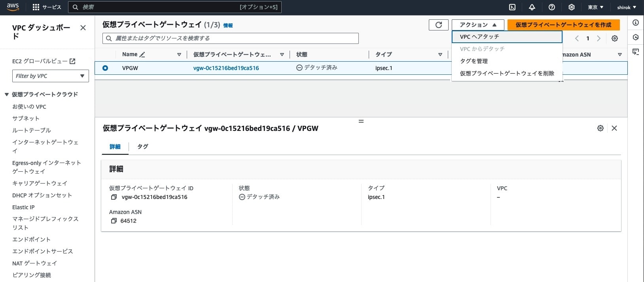
Task: Copy the gateway ID in details
Action: click(114, 197)
